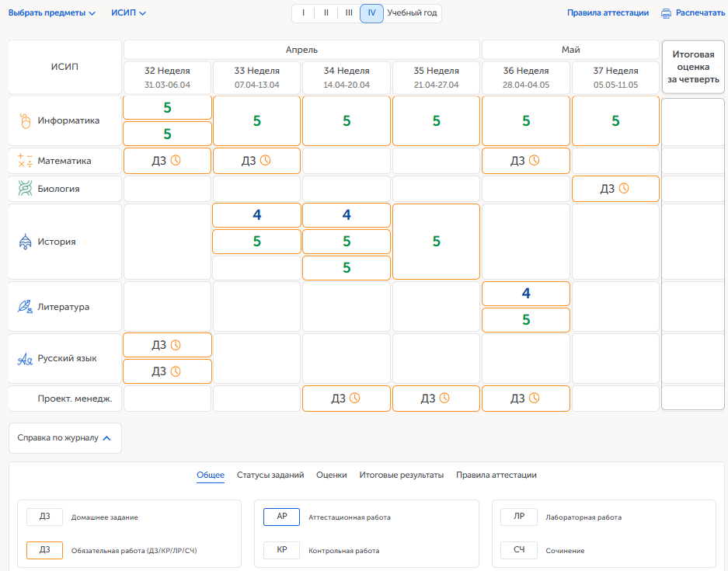Click the Биология DNA icon
The height and width of the screenshot is (571, 728).
(x=25, y=189)
